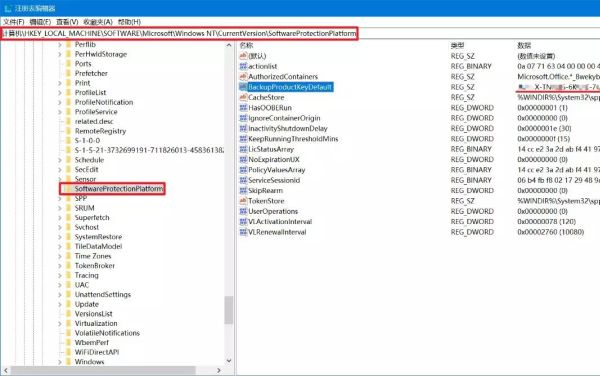This screenshot has height=376, width=600.
Task: Expand the Svchost key
Action: pos(60,227)
